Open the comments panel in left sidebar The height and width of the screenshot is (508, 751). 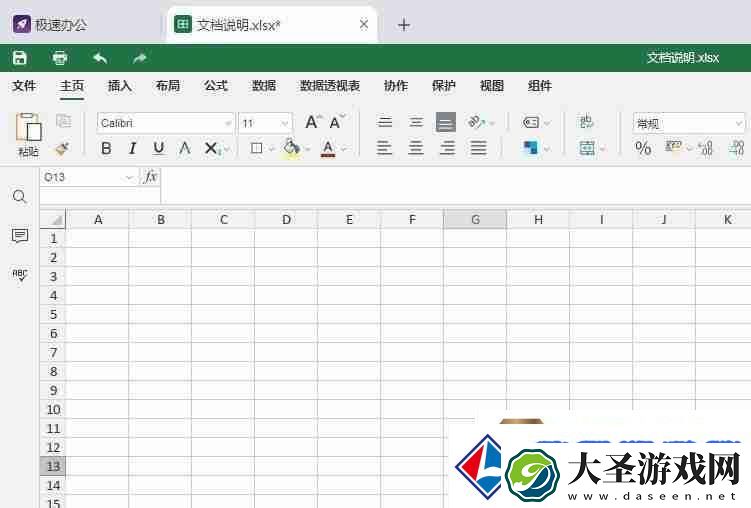coord(20,236)
